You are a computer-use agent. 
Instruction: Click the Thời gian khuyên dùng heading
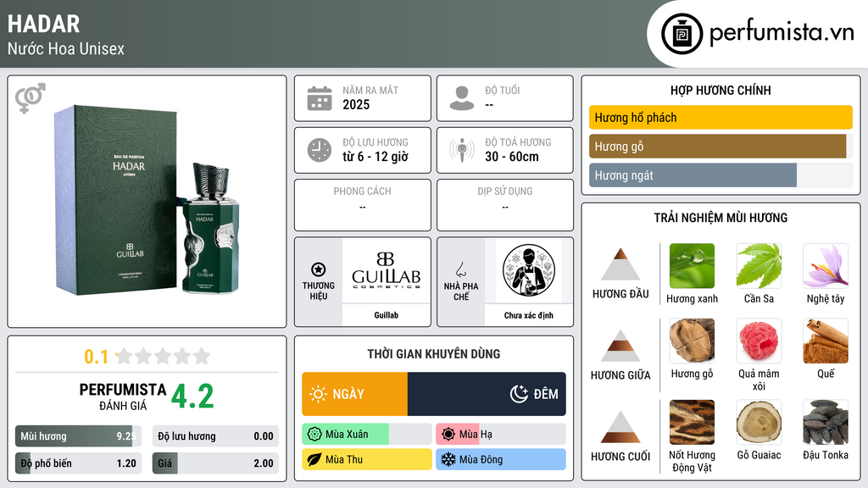434,353
